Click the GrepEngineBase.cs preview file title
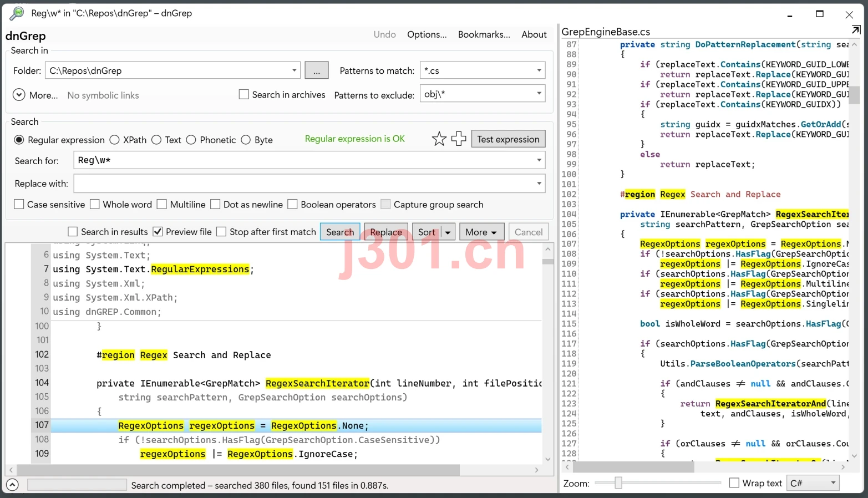Image resolution: width=868 pixels, height=498 pixels. coord(606,32)
